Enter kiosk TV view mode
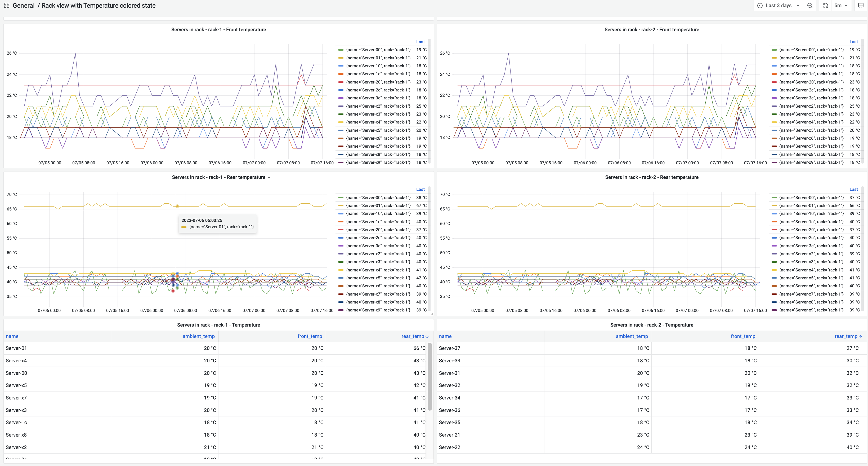 [x=861, y=5]
